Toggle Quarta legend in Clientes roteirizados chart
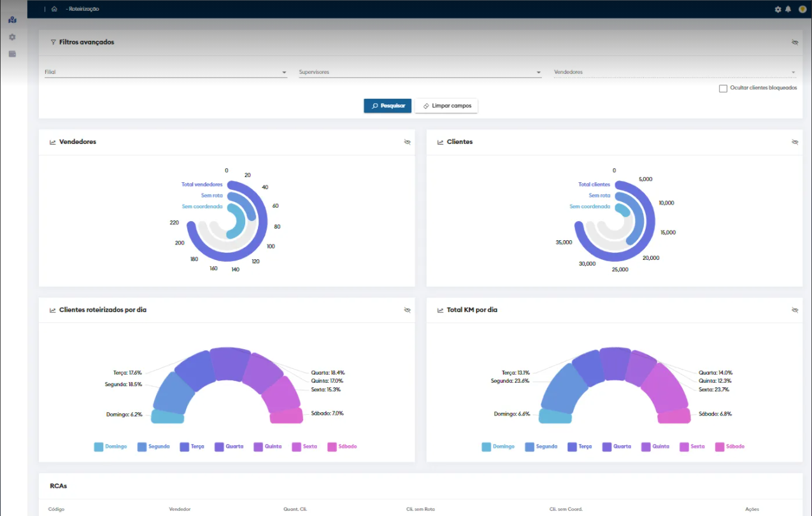 [229, 447]
